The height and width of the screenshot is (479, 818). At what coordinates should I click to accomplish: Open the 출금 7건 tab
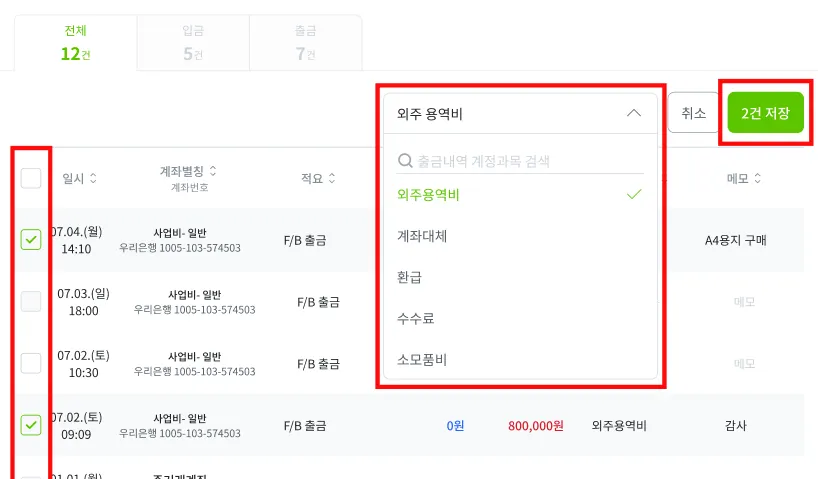click(305, 43)
